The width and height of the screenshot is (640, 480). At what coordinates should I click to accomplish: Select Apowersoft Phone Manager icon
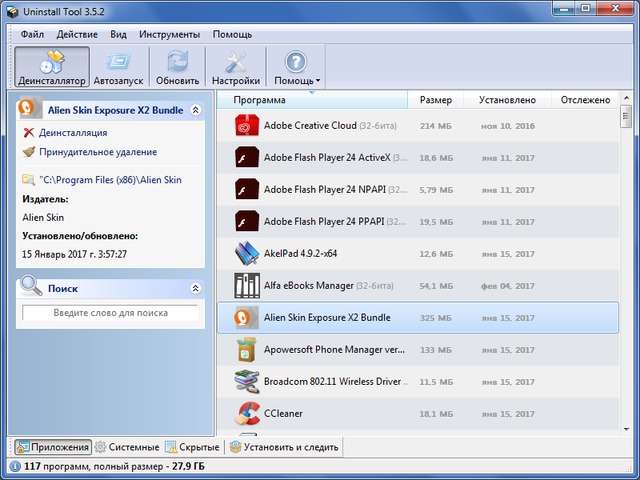246,350
